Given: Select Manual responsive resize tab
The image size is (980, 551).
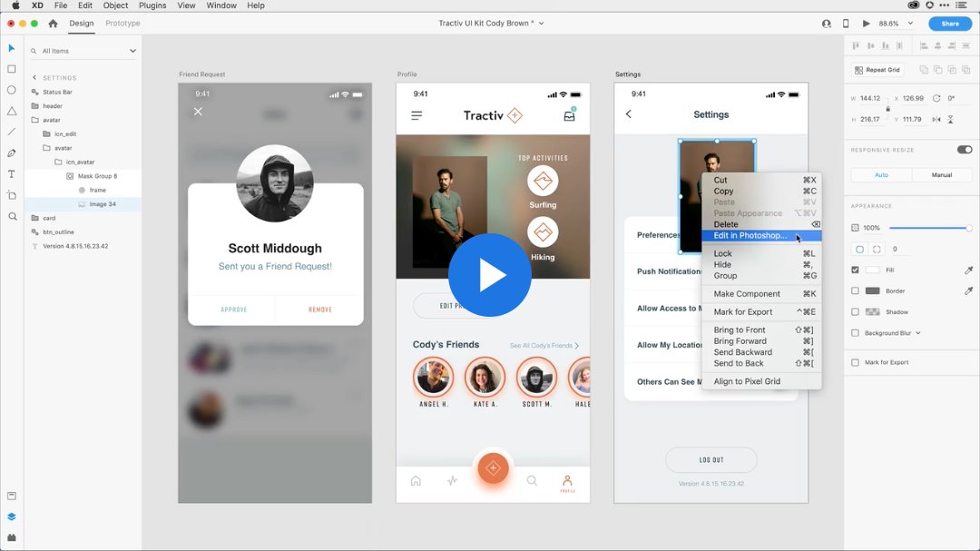Looking at the screenshot, I should [942, 175].
